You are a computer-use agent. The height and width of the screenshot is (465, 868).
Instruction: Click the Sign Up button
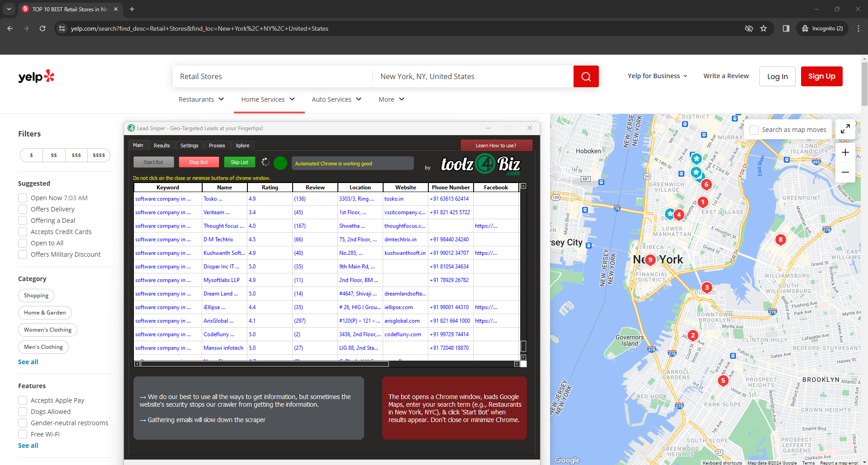click(821, 76)
